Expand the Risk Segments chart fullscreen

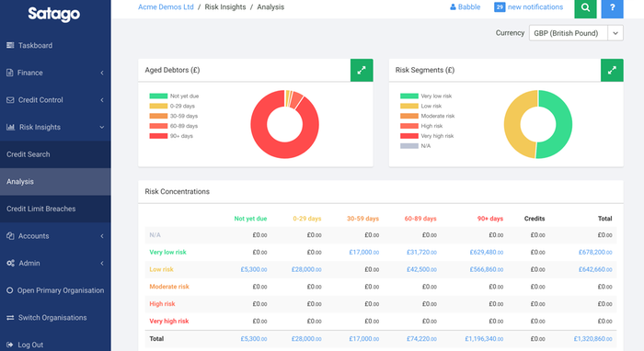pyautogui.click(x=612, y=70)
